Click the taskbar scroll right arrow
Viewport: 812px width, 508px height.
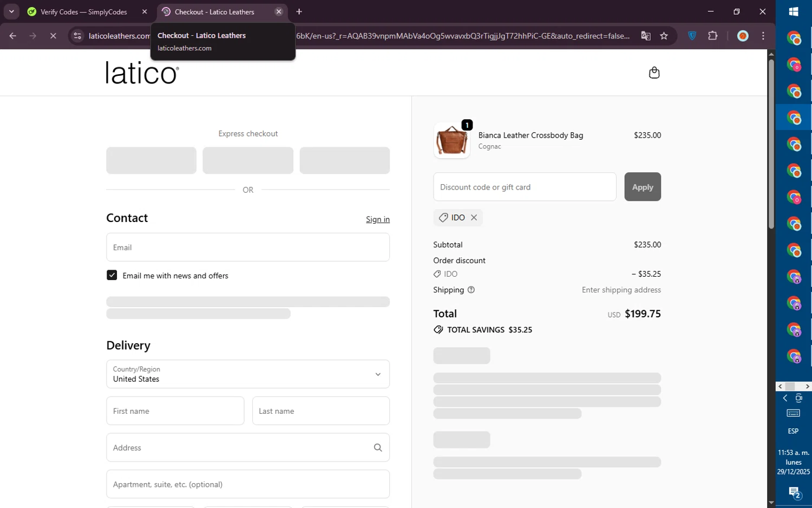point(807,386)
